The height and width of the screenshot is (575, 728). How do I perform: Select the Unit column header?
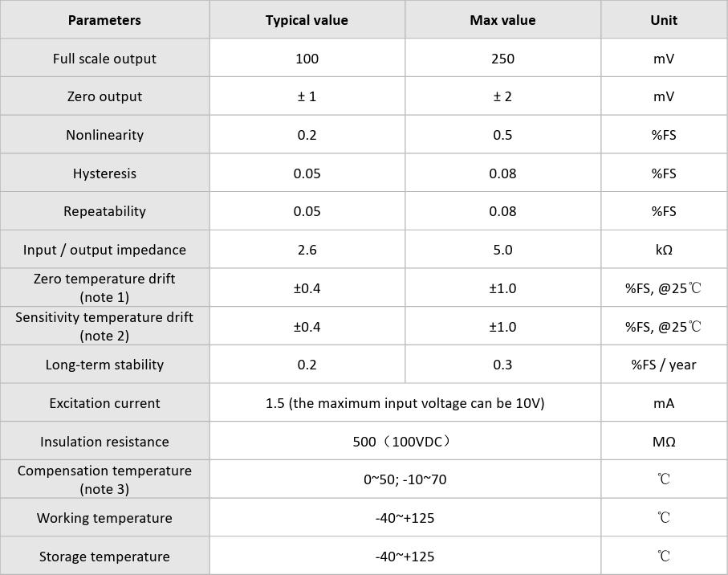tap(664, 20)
